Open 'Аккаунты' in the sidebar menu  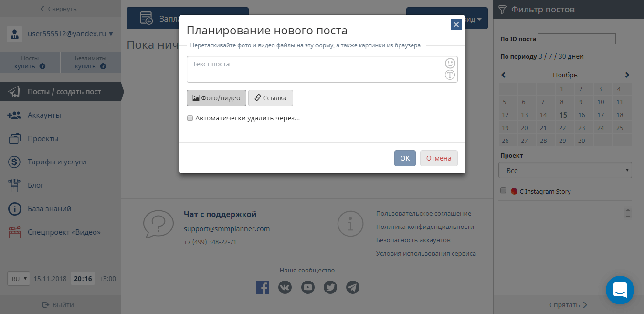(x=44, y=115)
